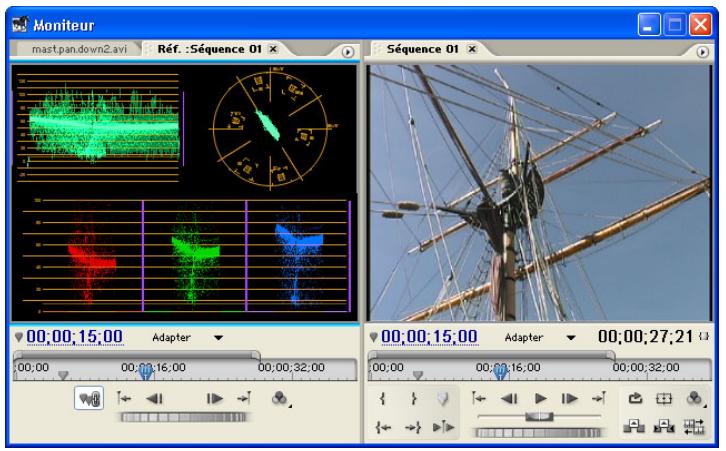Click the Lift button
726x451 pixels.
[634, 426]
